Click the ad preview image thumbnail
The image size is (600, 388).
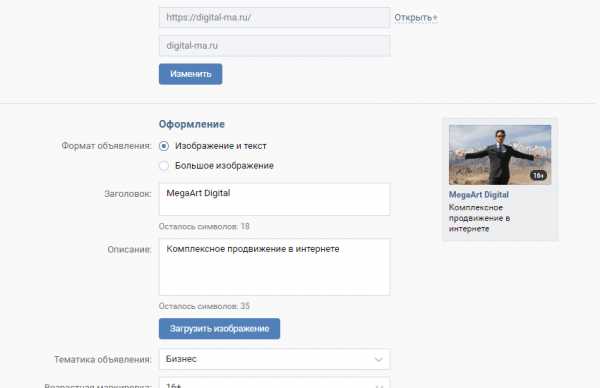point(500,155)
